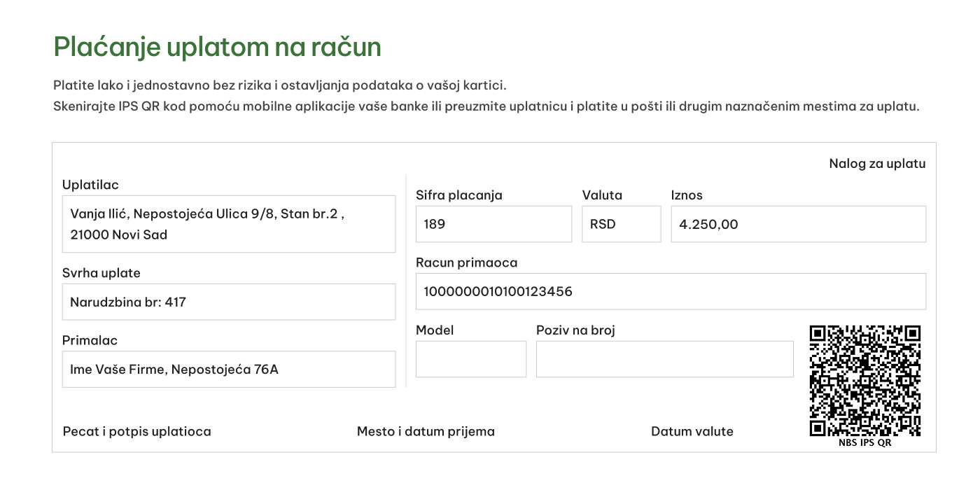The height and width of the screenshot is (483, 980).
Task: Select the Pecat i potpis uplatioca area
Action: [x=136, y=431]
